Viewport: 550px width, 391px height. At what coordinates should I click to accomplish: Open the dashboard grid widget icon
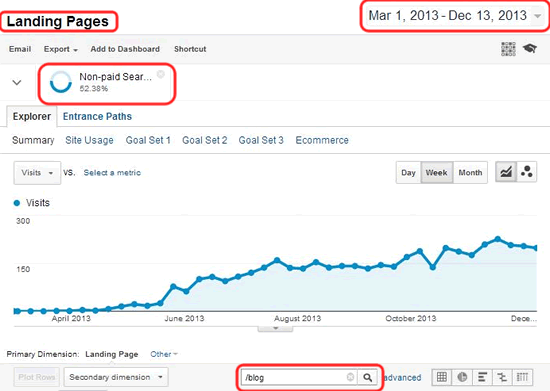coord(508,49)
